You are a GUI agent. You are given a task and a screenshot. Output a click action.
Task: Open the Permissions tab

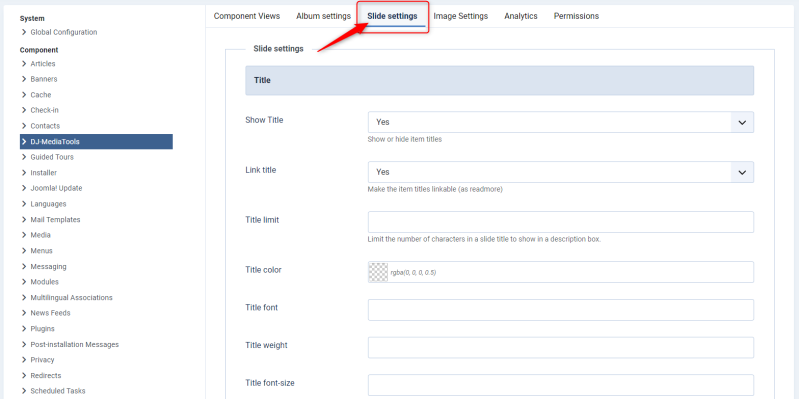[577, 16]
